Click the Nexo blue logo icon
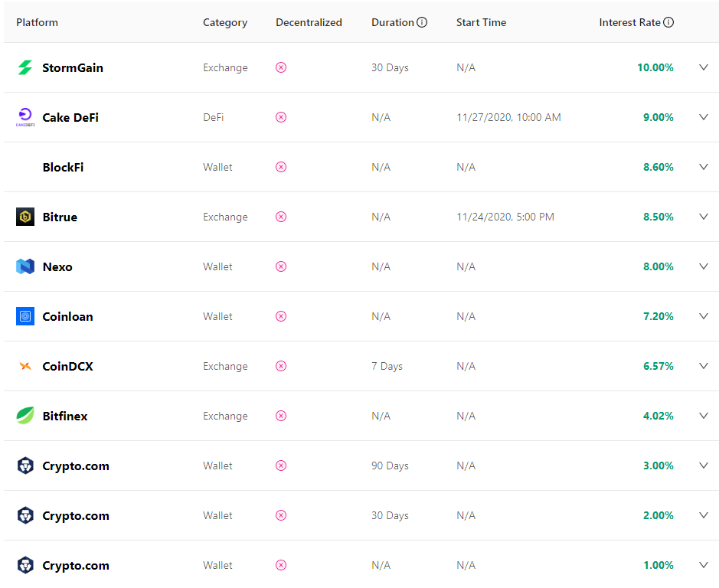The height and width of the screenshot is (588, 719). pyautogui.click(x=25, y=266)
